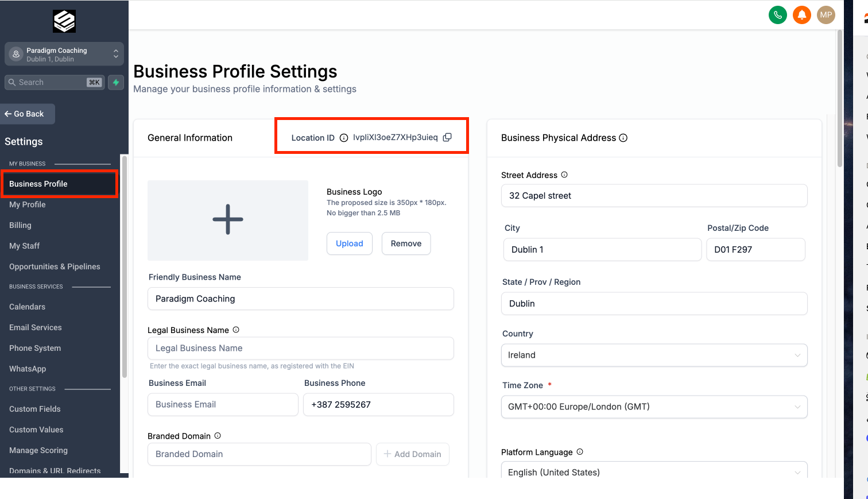The width and height of the screenshot is (868, 499).
Task: Open the notifications bell
Action: 802,15
